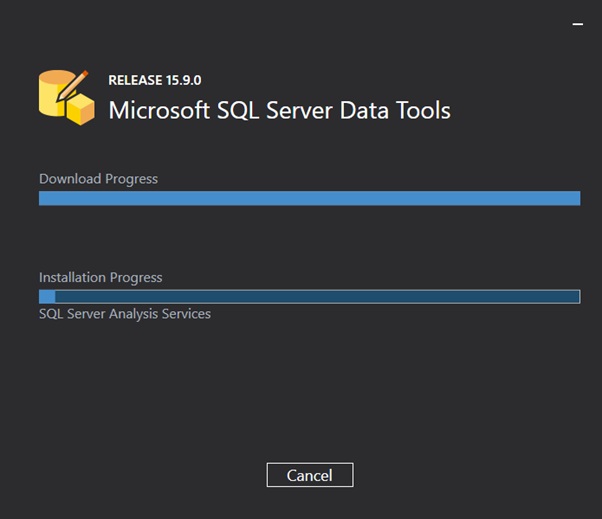Click the word Tools in the title

tap(423, 111)
